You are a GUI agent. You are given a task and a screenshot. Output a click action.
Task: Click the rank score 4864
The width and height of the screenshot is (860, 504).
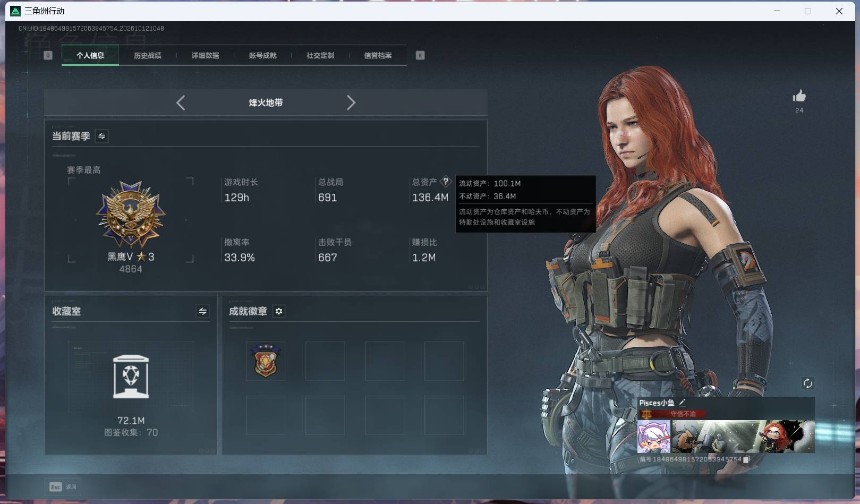click(x=131, y=269)
